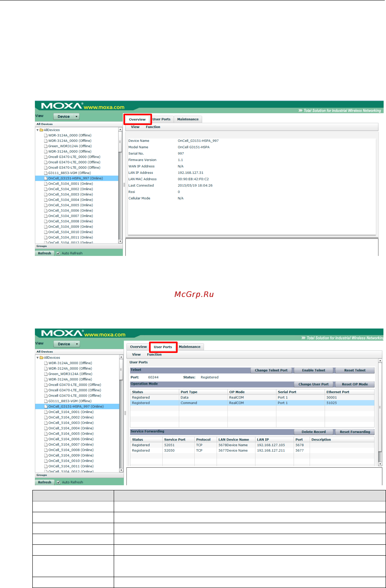The height and width of the screenshot is (588, 386).
Task: Click device tree scroll-up arrow in upper screenshot
Action: coord(120,130)
